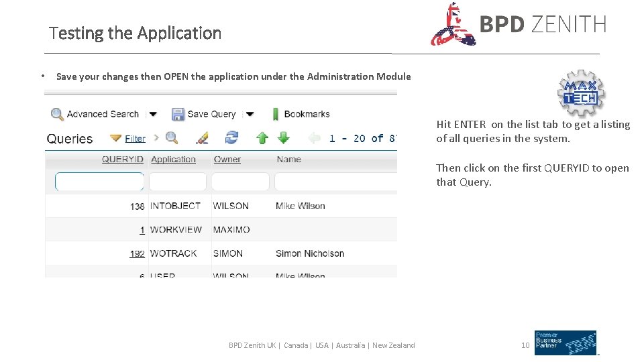Click the Filter funnel icon

coord(116,138)
